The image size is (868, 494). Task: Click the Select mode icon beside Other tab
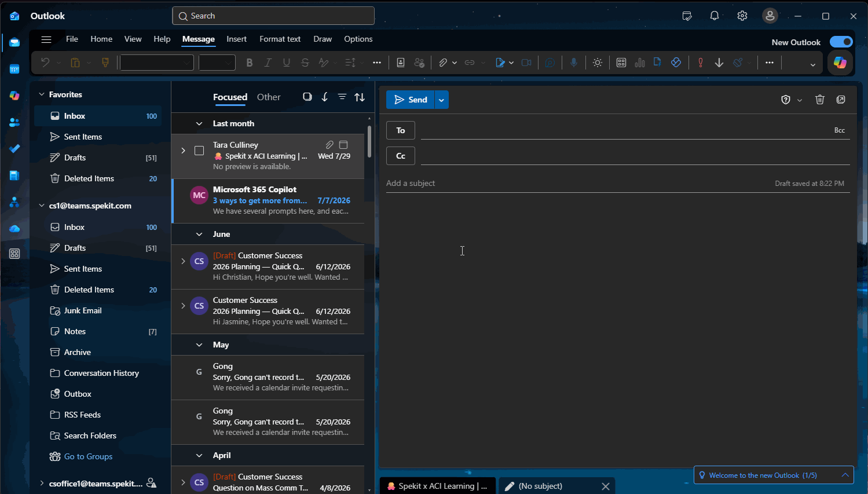pos(307,97)
